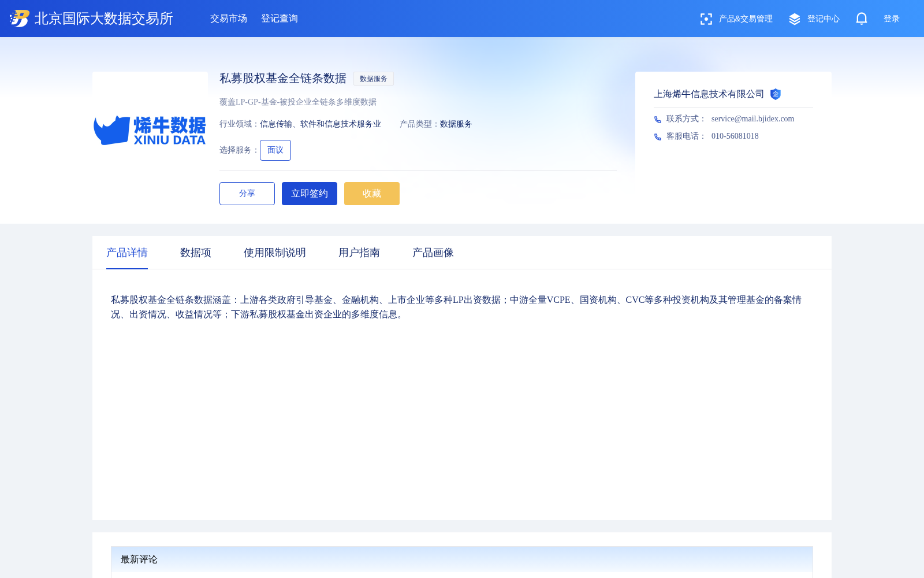The height and width of the screenshot is (578, 924).
Task: Click the 烯牛数据 product logo image
Action: point(150,129)
